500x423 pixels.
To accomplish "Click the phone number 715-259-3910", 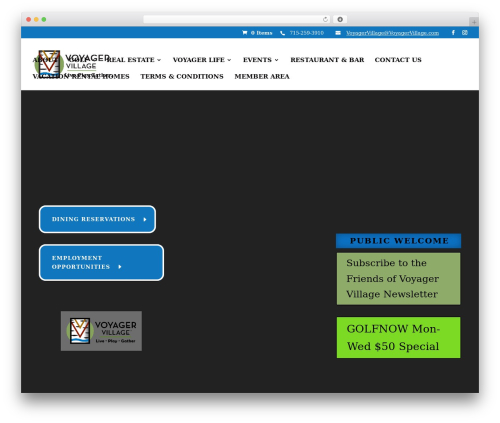I will (307, 33).
